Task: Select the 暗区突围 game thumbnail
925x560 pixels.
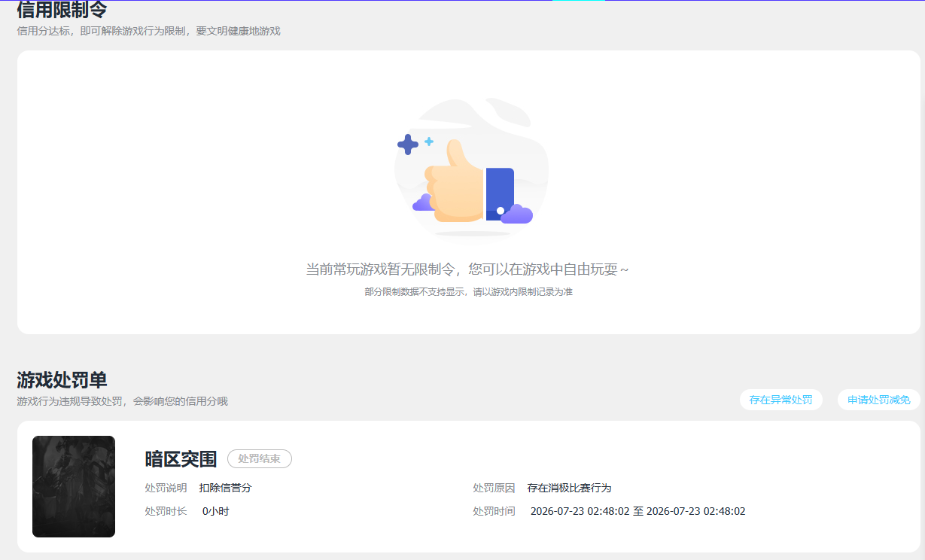Action: [x=74, y=486]
